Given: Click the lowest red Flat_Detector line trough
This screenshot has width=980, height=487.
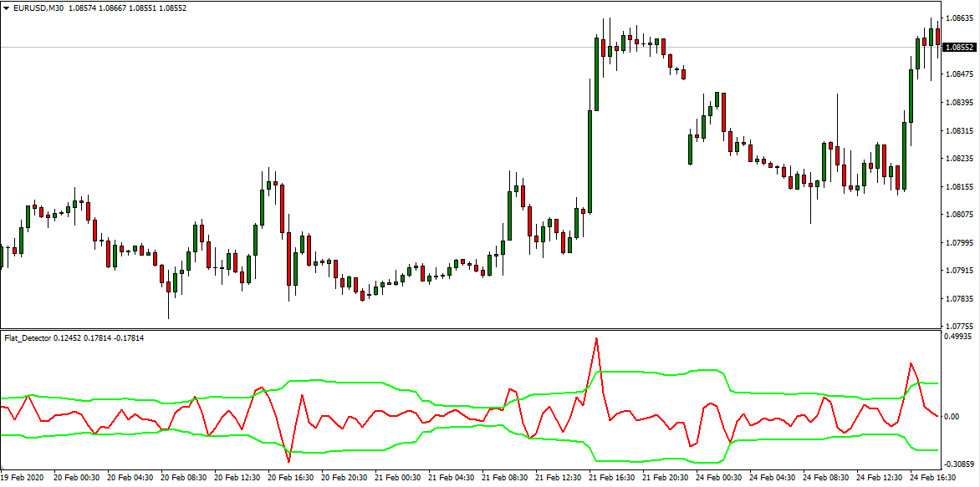Looking at the screenshot, I should (x=289, y=461).
